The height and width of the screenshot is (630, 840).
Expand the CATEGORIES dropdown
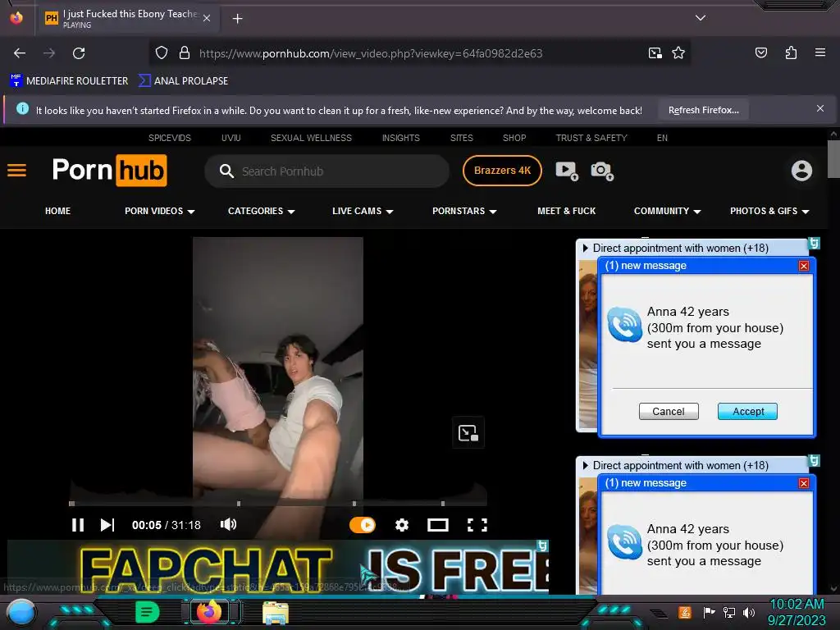coord(262,211)
